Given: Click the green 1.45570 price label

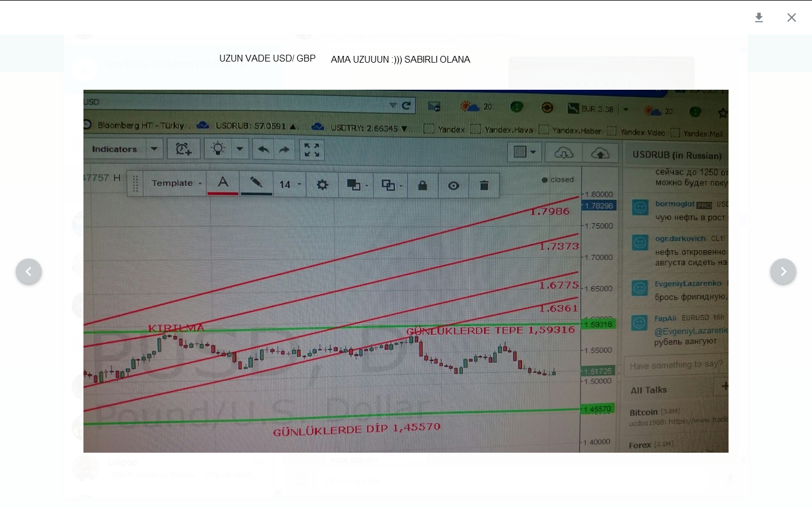Looking at the screenshot, I should click(597, 409).
